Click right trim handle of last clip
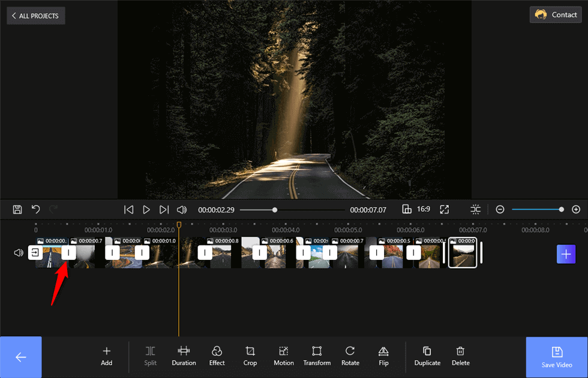Image resolution: width=588 pixels, height=378 pixels. pos(481,253)
